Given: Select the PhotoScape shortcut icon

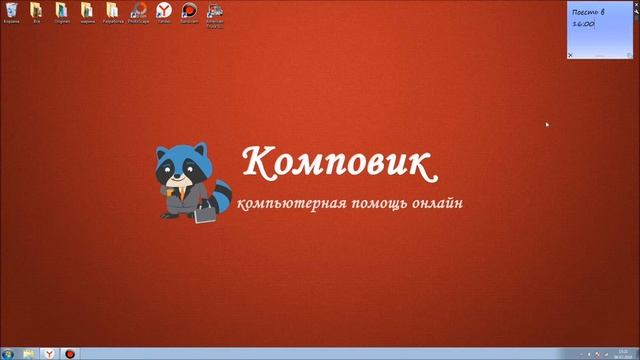Looking at the screenshot, I should 138,13.
